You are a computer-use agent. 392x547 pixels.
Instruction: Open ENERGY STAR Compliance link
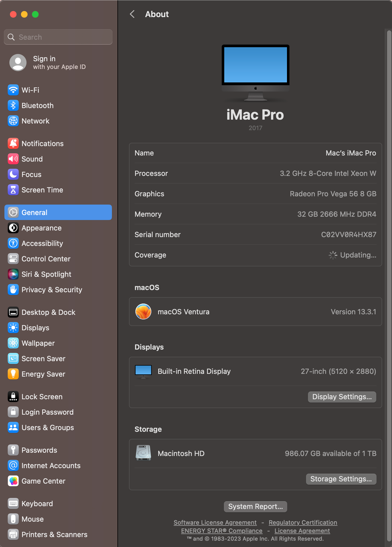(222, 531)
